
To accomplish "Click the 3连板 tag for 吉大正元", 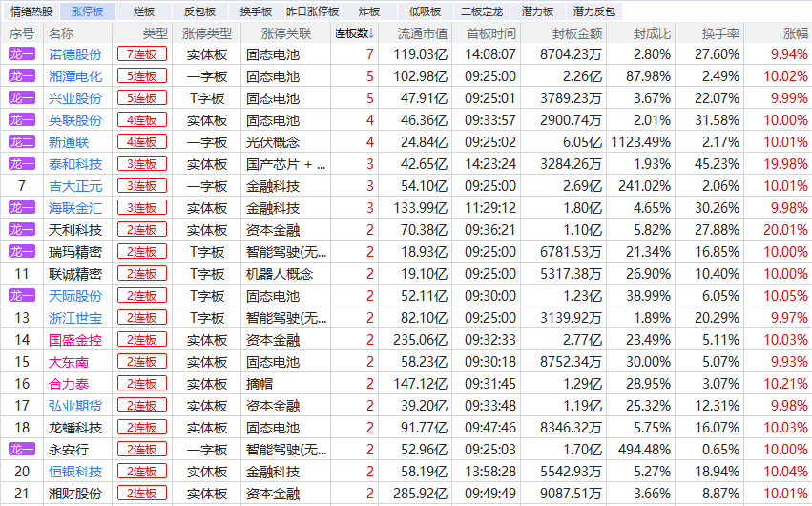I will click(142, 186).
